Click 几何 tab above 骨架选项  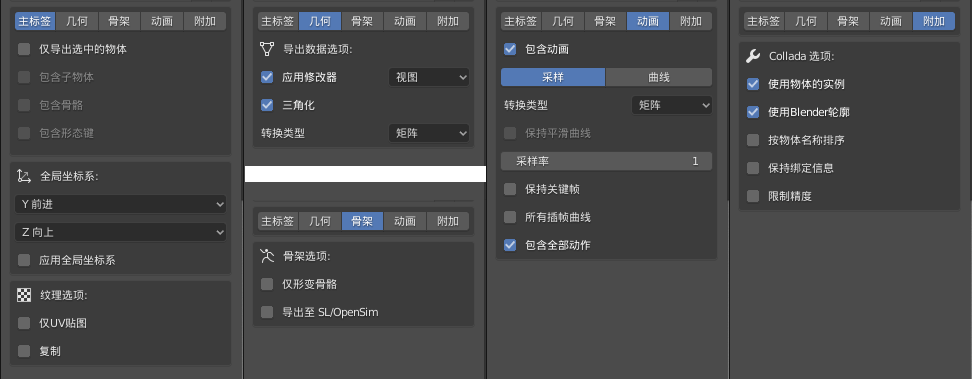320,221
